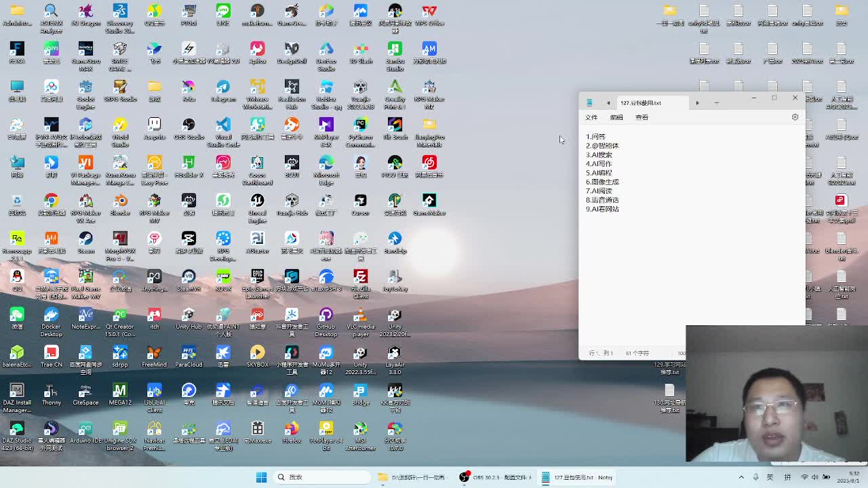
Task: Select the Docker Desktop icon
Action: [x=51, y=322]
